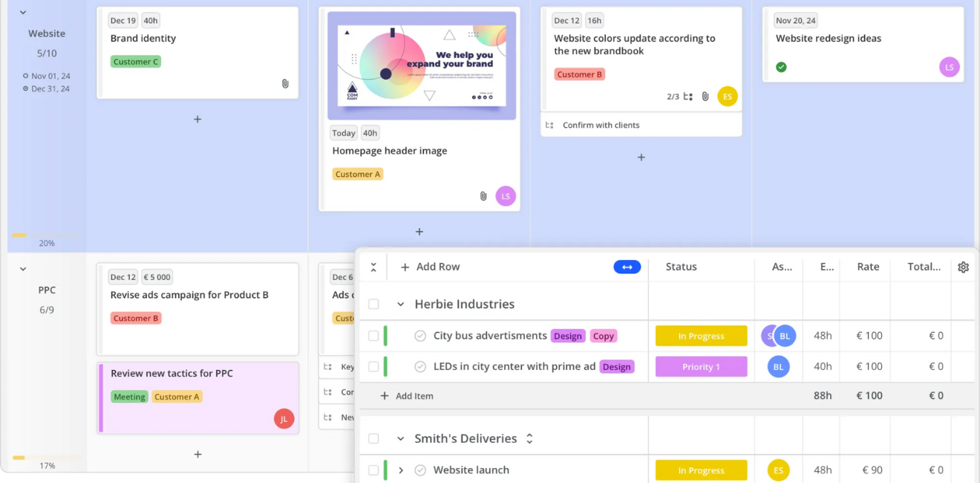The height and width of the screenshot is (483, 980).
Task: Select the City bus advertisments row checkbox
Action: point(373,336)
